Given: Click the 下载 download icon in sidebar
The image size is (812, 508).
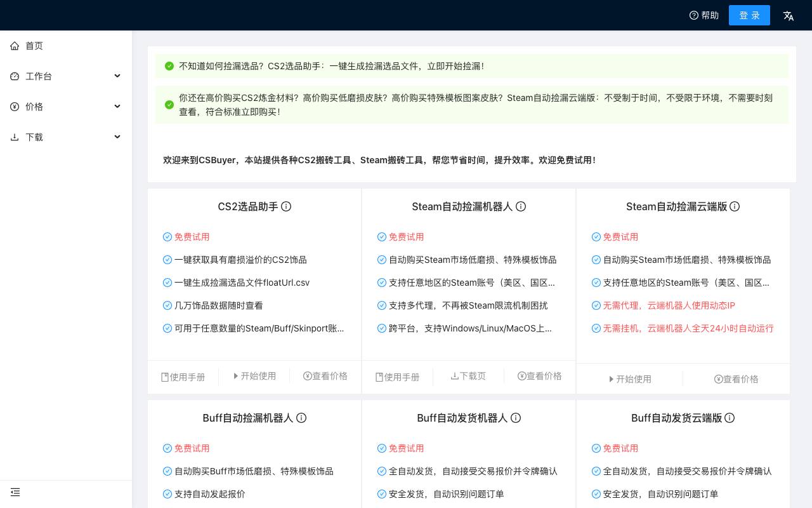Looking at the screenshot, I should pyautogui.click(x=15, y=137).
